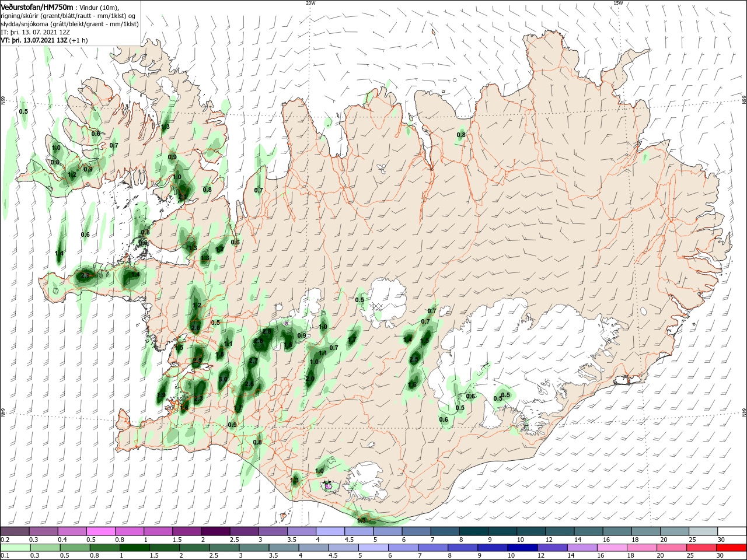Select the dark navy blue 10 swatch, lower legend row

coord(521,548)
